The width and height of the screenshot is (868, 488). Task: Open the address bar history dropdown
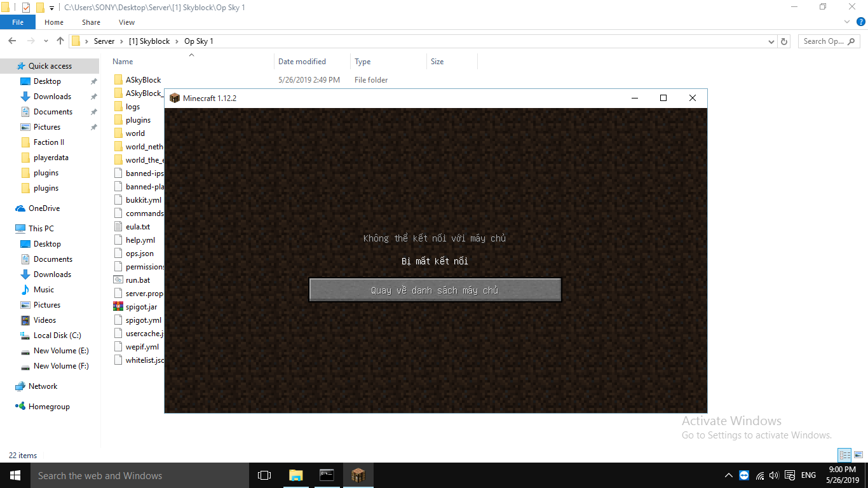(x=771, y=41)
